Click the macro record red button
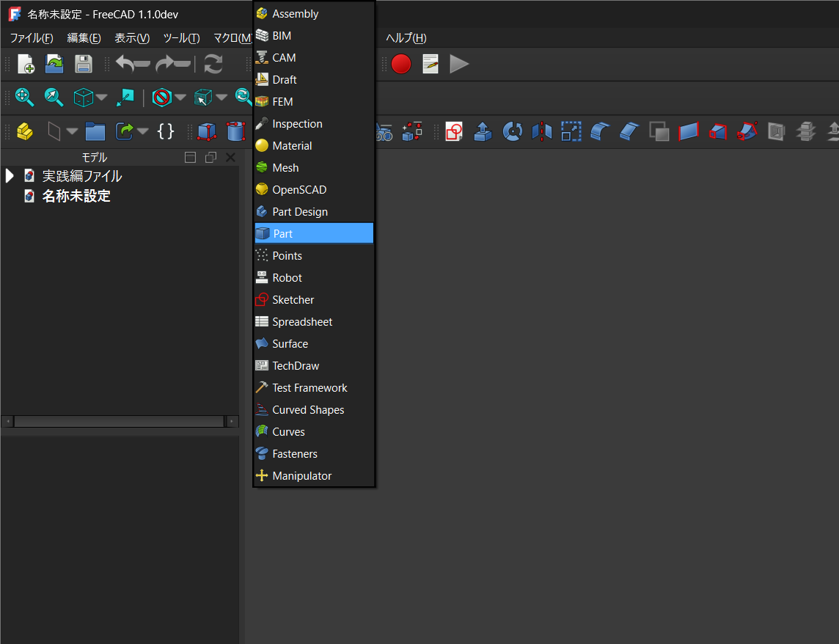Screen dimensions: 839x644 pyautogui.click(x=401, y=64)
